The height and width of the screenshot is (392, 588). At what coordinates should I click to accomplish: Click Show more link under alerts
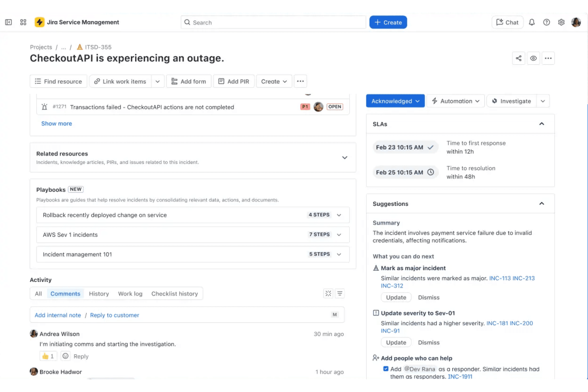coord(57,124)
